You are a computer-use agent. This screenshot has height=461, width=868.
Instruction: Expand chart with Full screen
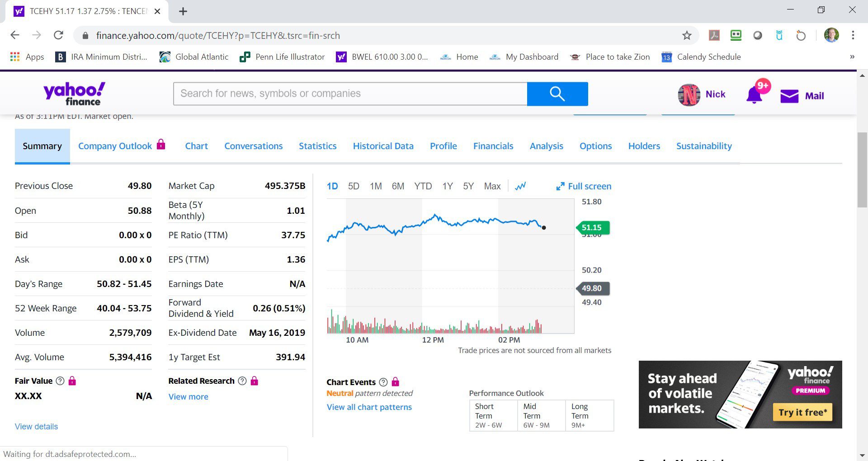coord(584,186)
